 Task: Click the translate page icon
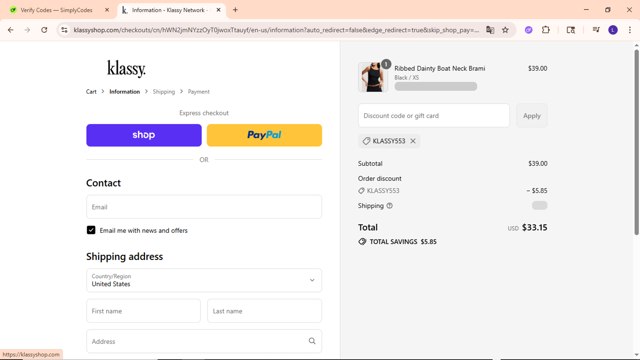point(490,30)
